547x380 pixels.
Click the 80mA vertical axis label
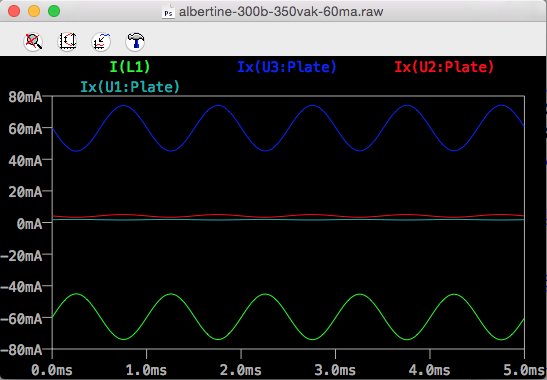(x=25, y=97)
